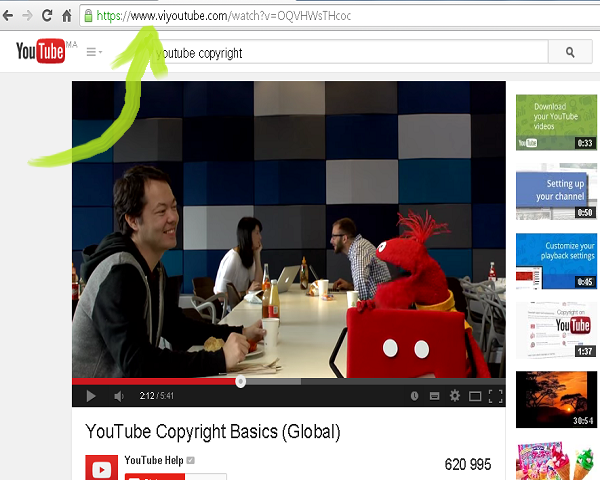Play the video with the play button

pos(91,396)
